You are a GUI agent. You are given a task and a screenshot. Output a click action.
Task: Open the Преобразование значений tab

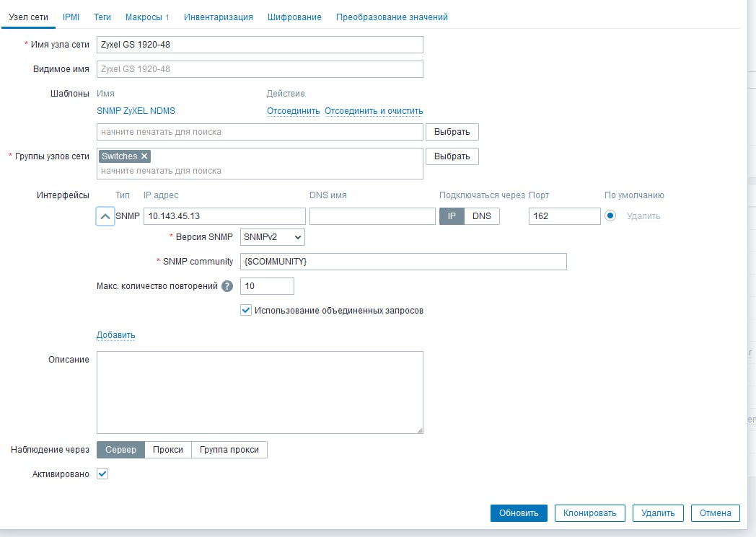[392, 17]
